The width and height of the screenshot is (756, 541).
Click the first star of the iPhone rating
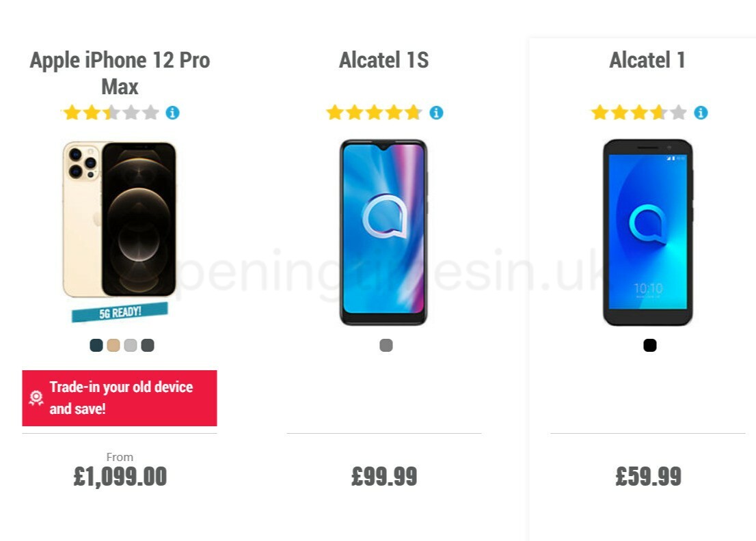click(x=71, y=112)
